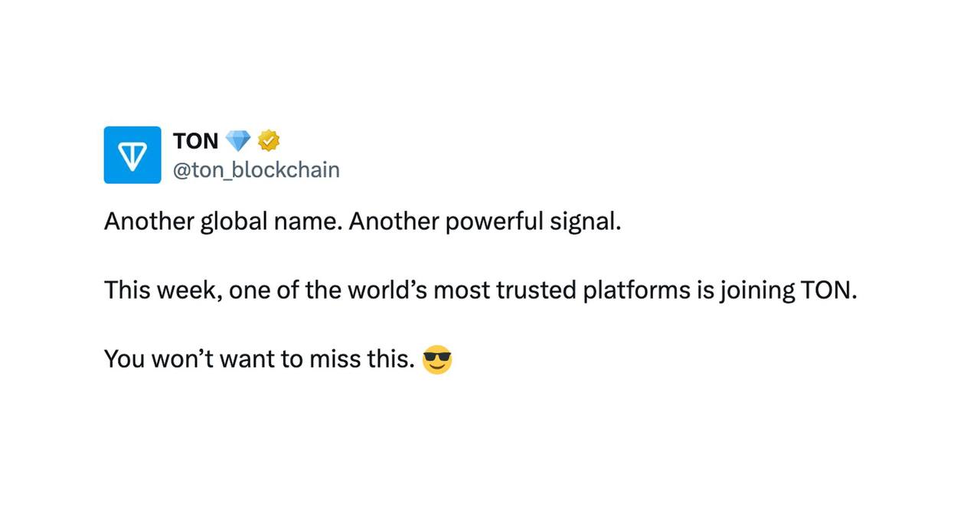Click the line "You won't want to miss this."
This screenshot has height=511, width=980.
pyautogui.click(x=260, y=359)
